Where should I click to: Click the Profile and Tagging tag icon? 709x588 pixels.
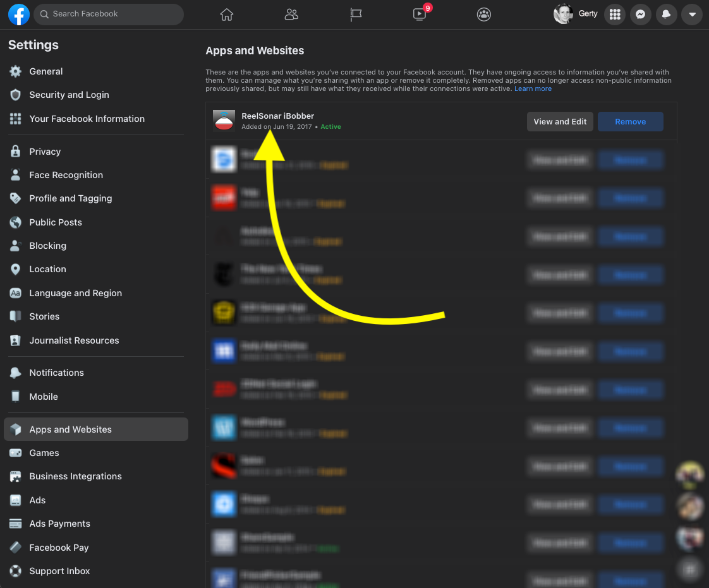click(x=15, y=198)
